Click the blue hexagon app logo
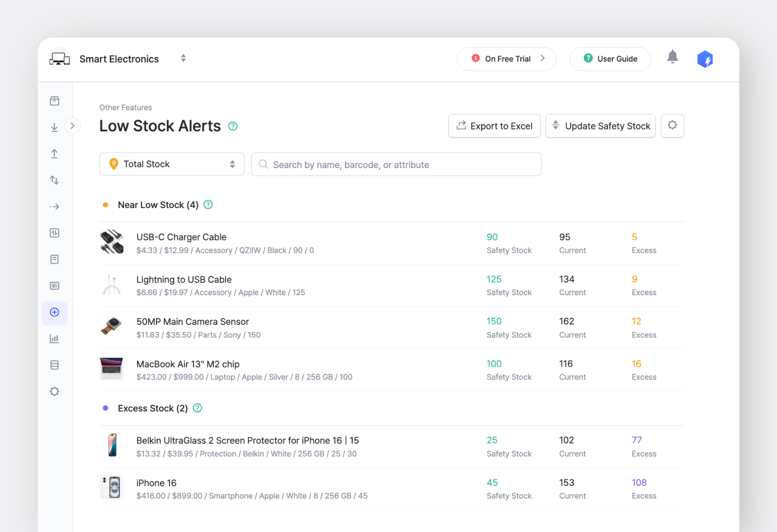Image resolution: width=777 pixels, height=532 pixels. pos(705,59)
